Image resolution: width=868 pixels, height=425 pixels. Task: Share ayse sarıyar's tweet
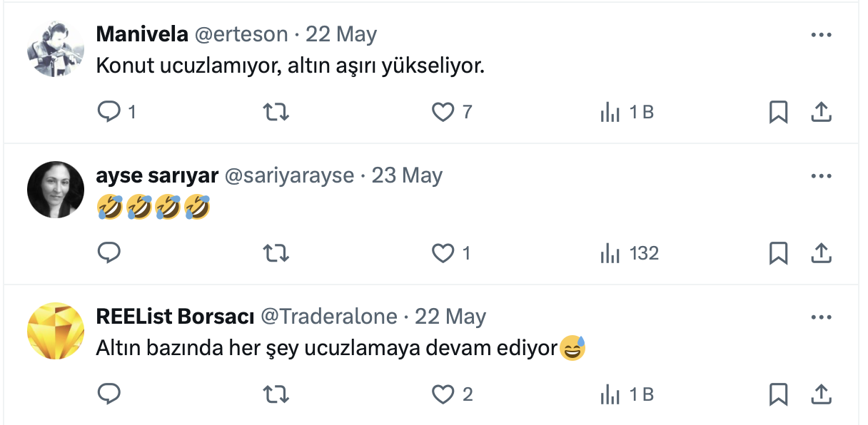tap(821, 253)
